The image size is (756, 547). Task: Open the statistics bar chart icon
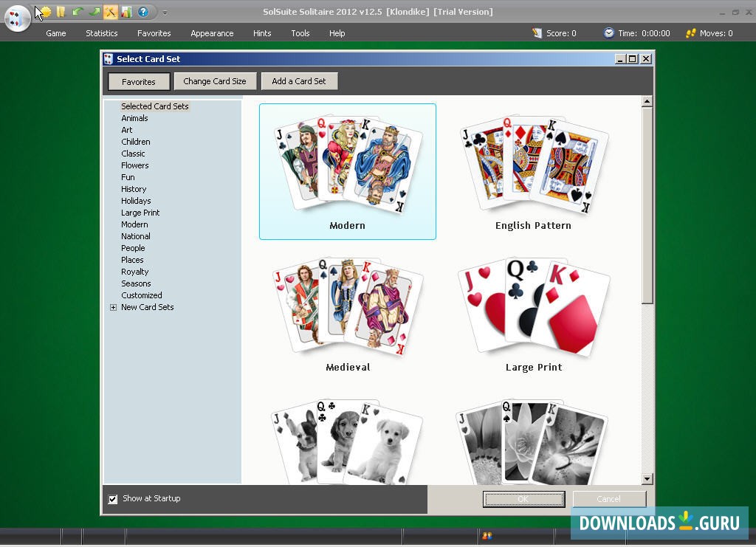pyautogui.click(x=127, y=12)
